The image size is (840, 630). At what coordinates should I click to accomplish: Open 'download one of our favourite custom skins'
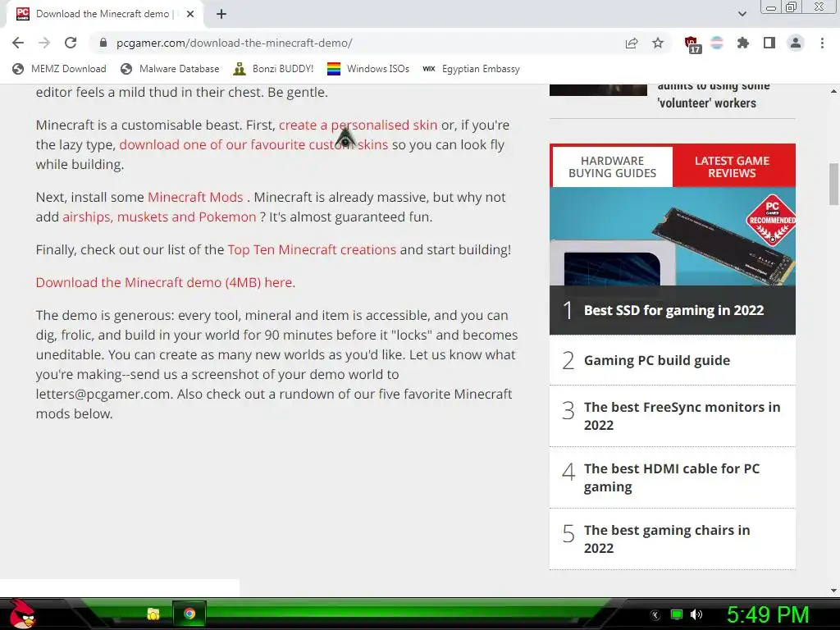[253, 144]
